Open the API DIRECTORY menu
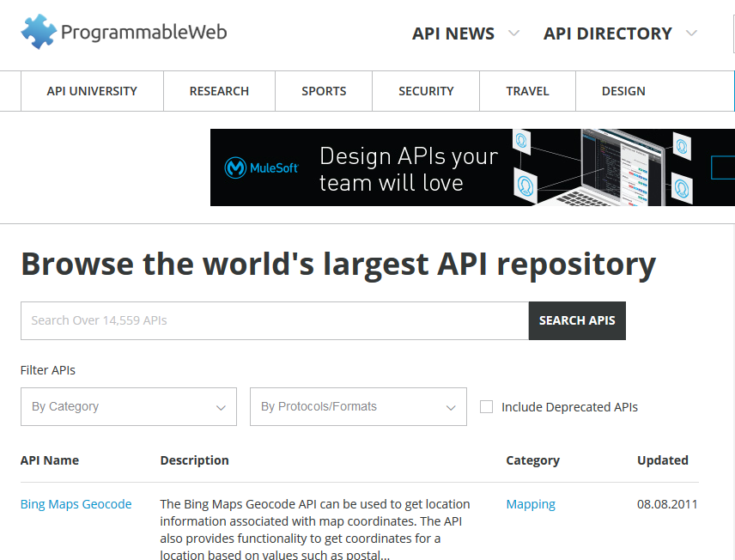This screenshot has width=735, height=560. [x=608, y=33]
